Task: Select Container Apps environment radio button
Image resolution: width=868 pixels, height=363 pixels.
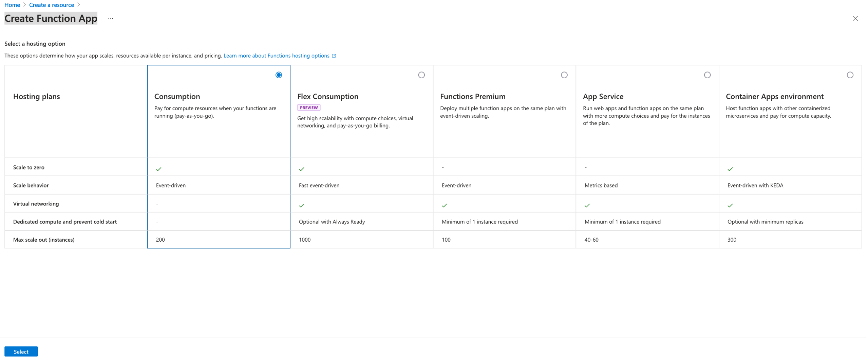Action: tap(850, 75)
